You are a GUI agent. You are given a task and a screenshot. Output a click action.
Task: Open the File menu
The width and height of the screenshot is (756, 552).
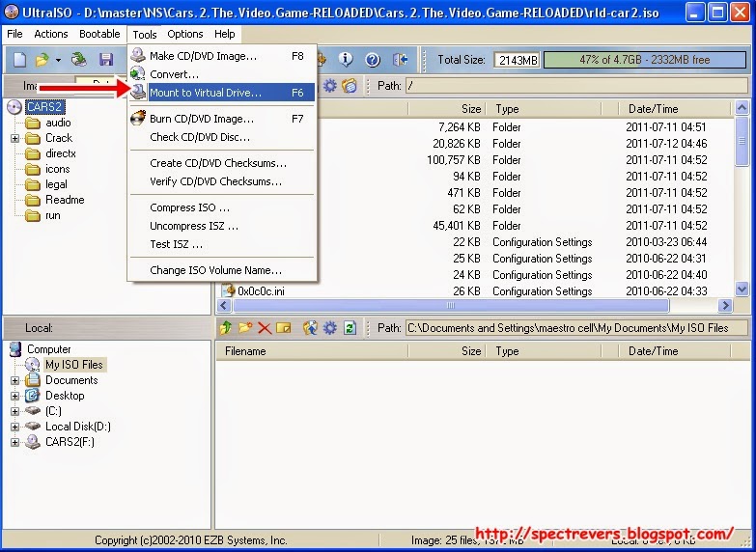14,34
